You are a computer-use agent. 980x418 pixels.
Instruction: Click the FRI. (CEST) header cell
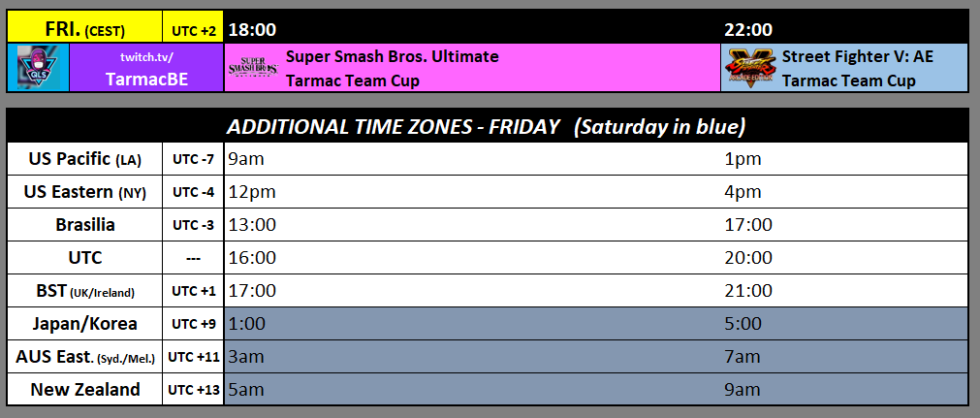click(84, 29)
